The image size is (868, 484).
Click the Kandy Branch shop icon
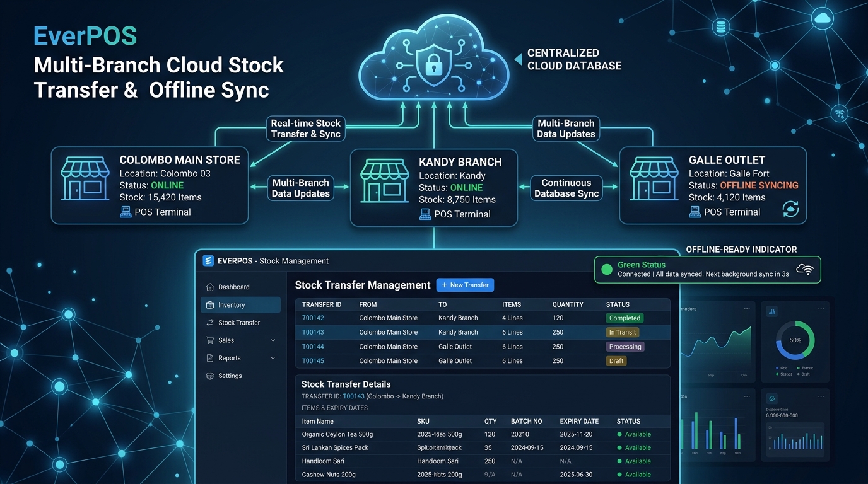(x=384, y=181)
